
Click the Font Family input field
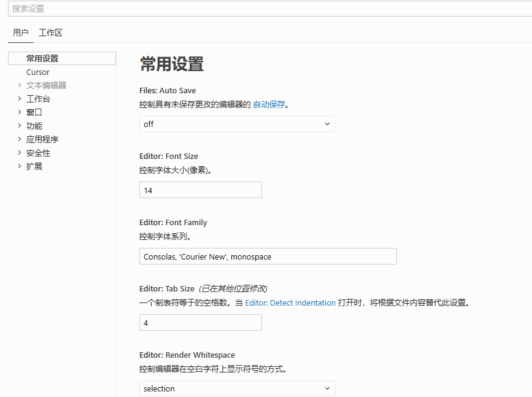(x=268, y=256)
